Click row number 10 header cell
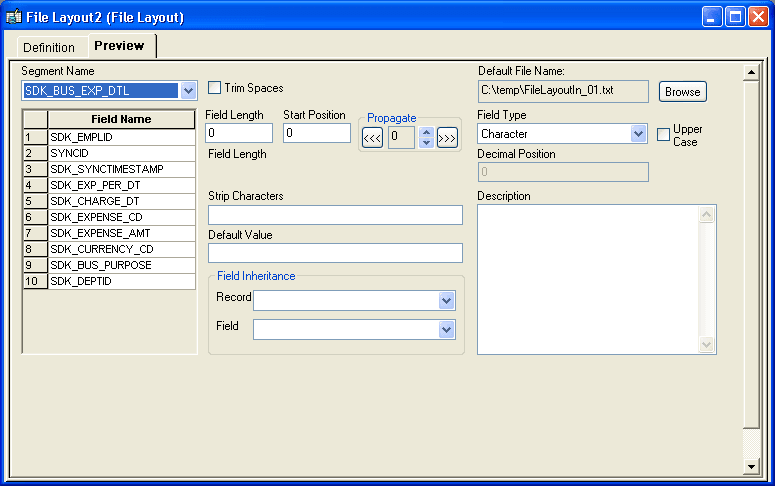 (x=35, y=281)
